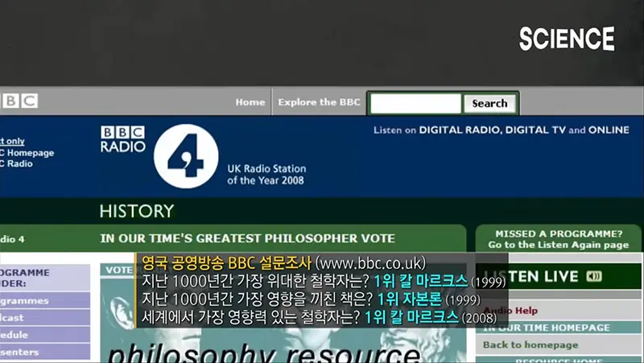Click the speaker icon beside Listen Live

point(594,276)
